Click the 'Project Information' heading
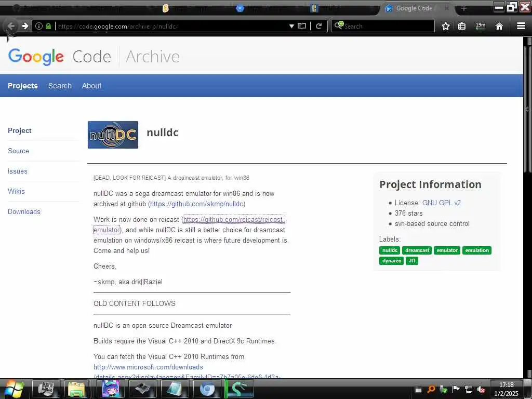Viewport: 532px width, 399px height. pos(430,184)
